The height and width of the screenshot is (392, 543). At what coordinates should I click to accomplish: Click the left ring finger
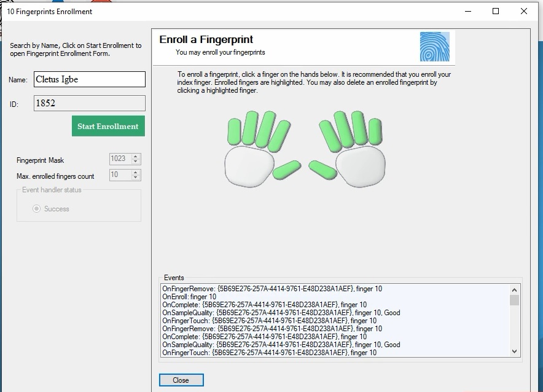(249, 127)
